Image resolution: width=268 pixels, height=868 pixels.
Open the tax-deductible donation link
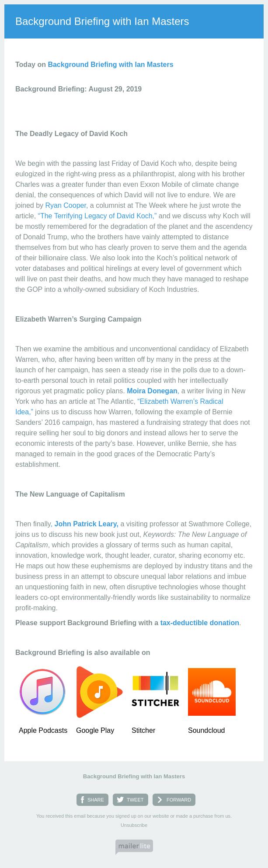199,623
